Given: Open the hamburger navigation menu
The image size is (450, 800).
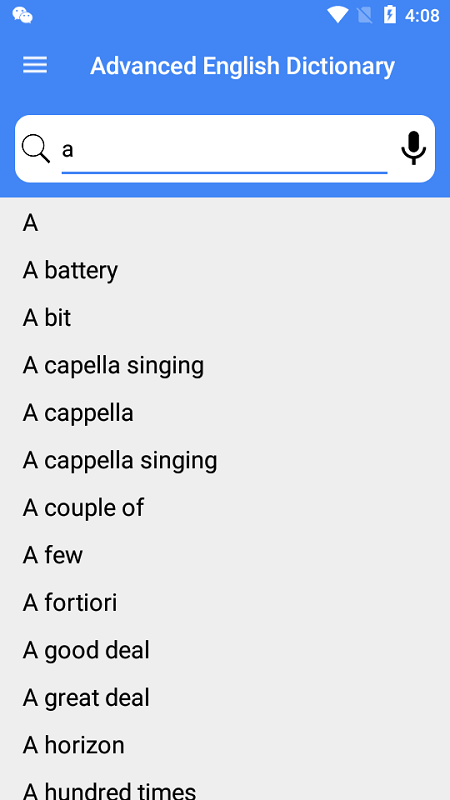Looking at the screenshot, I should 35,65.
